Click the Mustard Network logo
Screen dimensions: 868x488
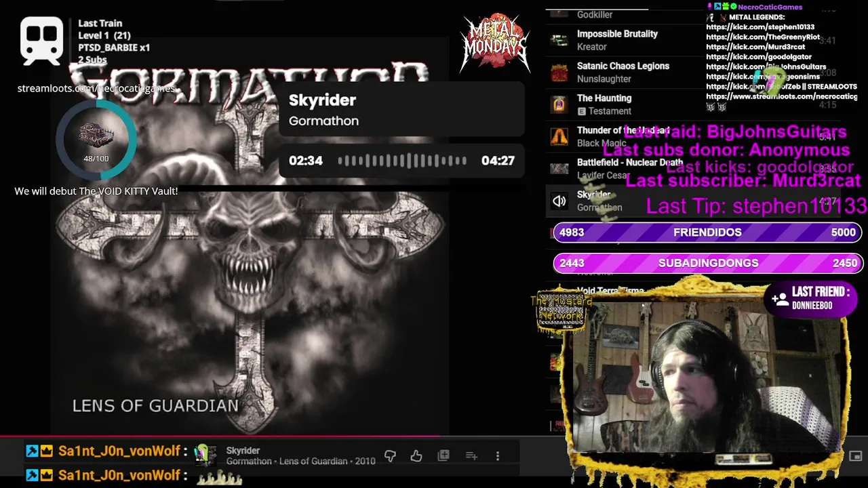point(560,311)
